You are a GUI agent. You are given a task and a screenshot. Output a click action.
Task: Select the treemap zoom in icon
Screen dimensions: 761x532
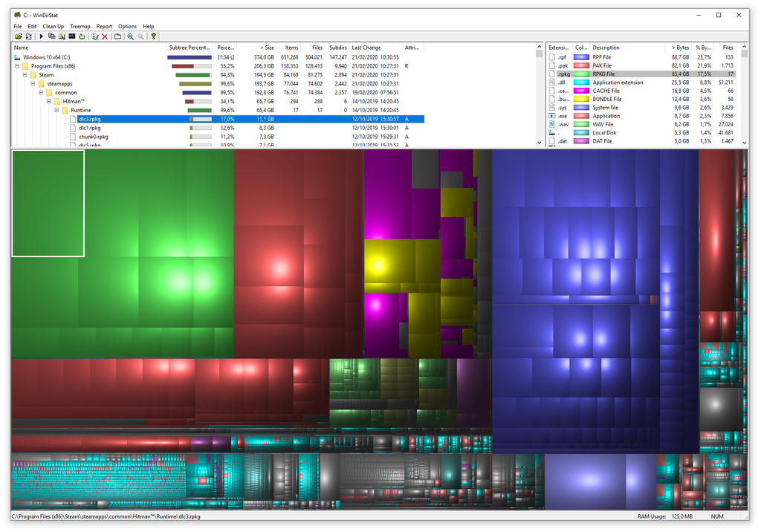pyautogui.click(x=130, y=36)
